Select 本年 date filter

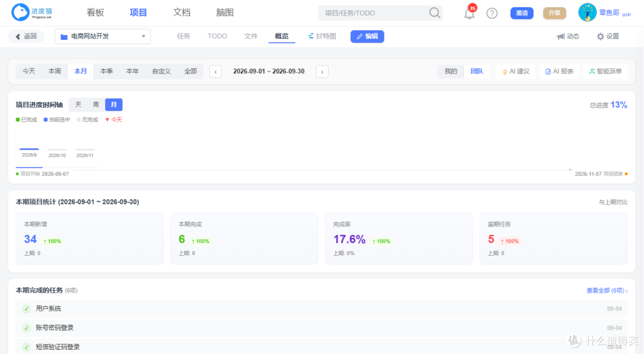[x=132, y=71]
